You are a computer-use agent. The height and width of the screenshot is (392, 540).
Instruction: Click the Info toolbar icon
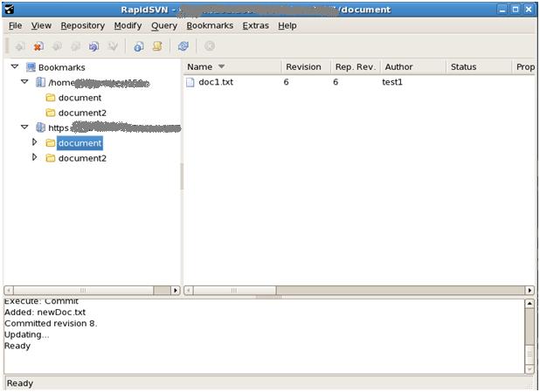[x=139, y=46]
